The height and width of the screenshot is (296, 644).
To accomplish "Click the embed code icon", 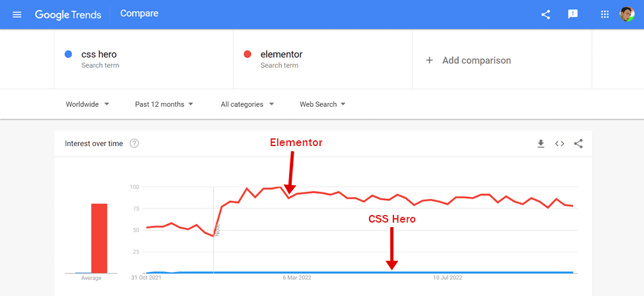I will click(560, 143).
